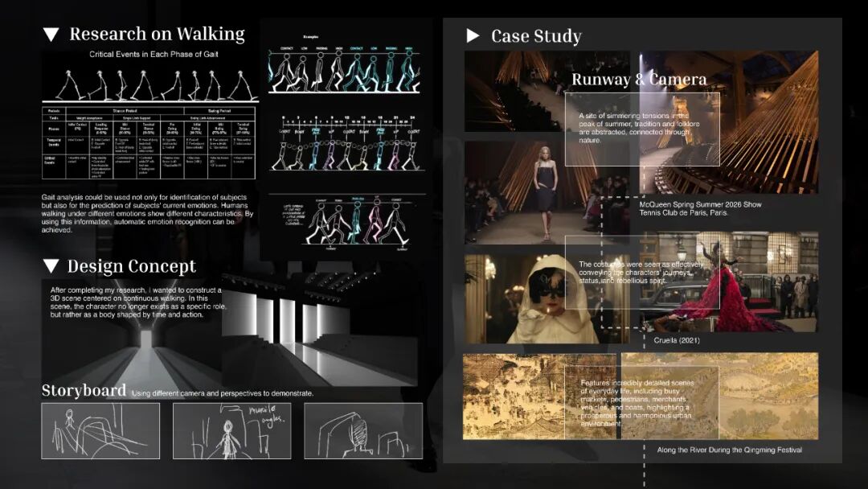Open the storyboard sketch with handwritten note

[x=232, y=431]
